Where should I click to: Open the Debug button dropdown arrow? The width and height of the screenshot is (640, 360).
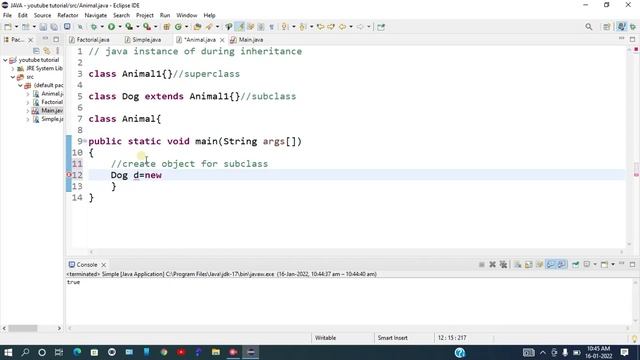(x=102, y=27)
